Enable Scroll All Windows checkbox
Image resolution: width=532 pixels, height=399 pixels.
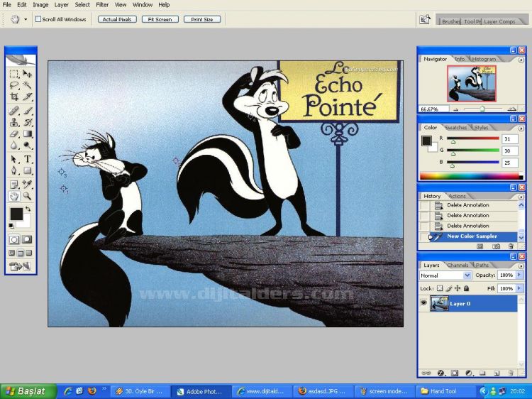tap(38, 19)
